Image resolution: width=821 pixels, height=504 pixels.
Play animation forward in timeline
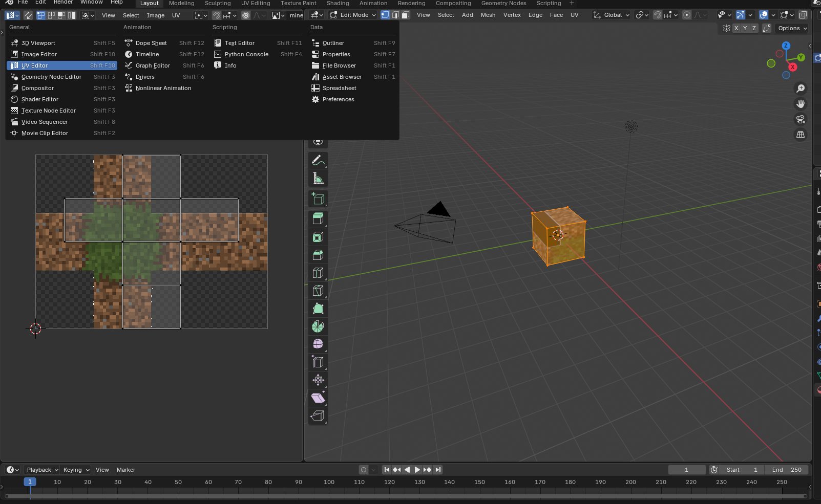pyautogui.click(x=417, y=470)
